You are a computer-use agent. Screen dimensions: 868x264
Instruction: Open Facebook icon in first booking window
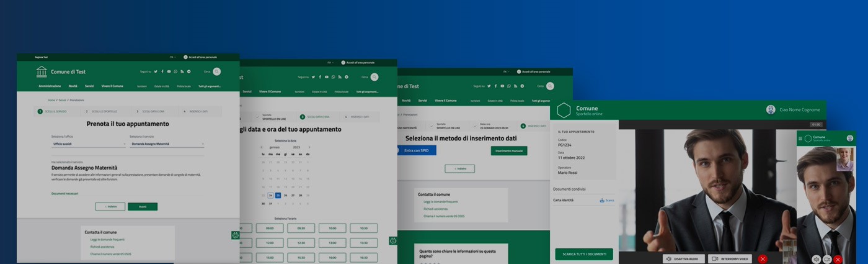click(162, 71)
